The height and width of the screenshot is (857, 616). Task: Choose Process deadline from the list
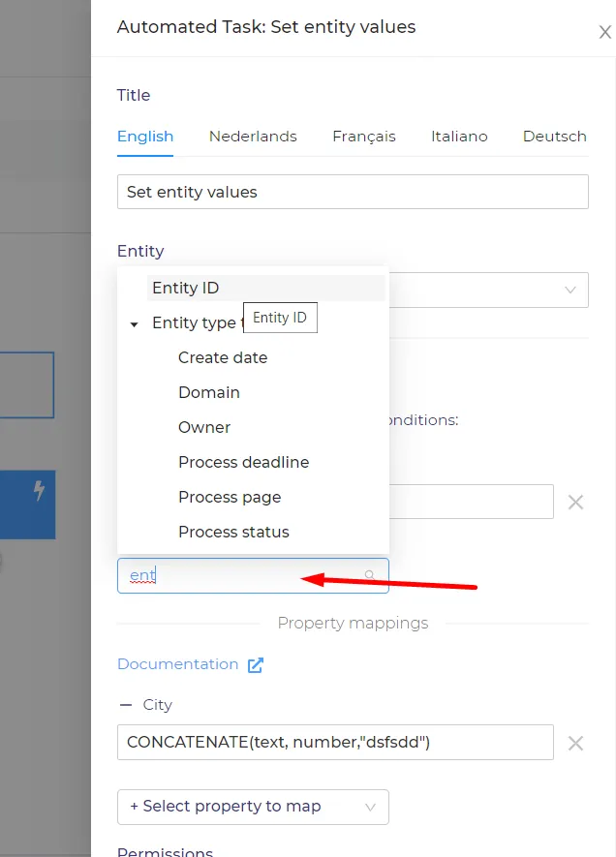243,462
